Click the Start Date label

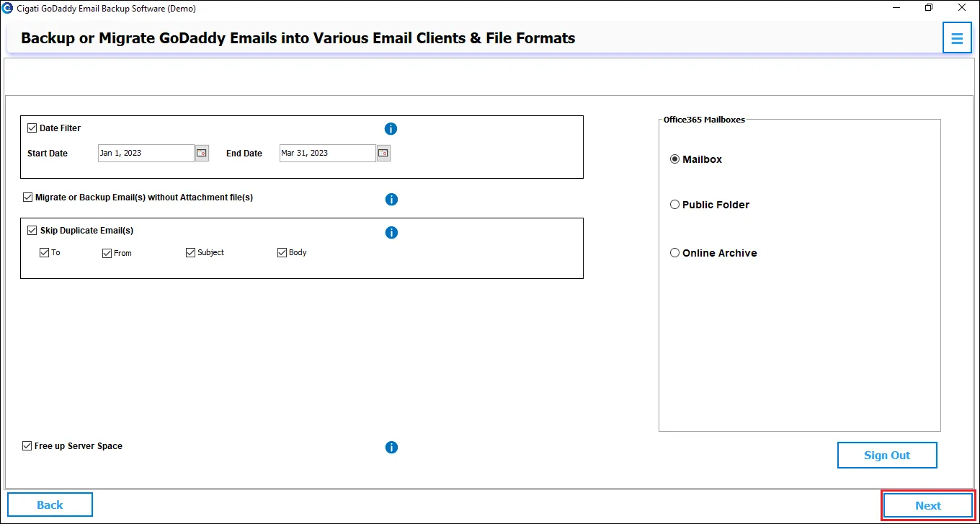tap(48, 154)
